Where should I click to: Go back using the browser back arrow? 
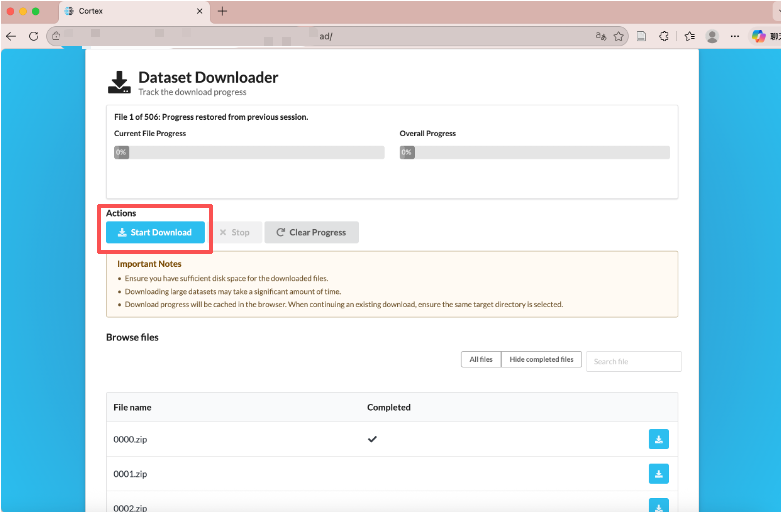click(11, 36)
